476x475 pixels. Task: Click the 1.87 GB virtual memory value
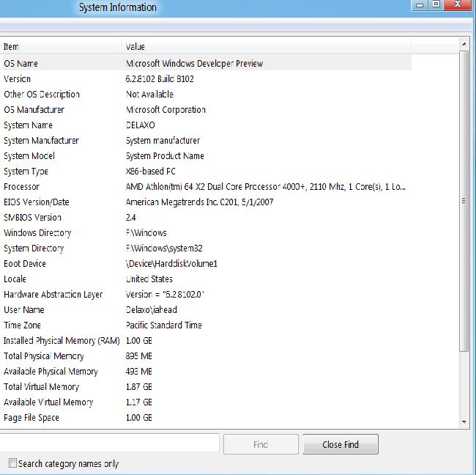(138, 386)
